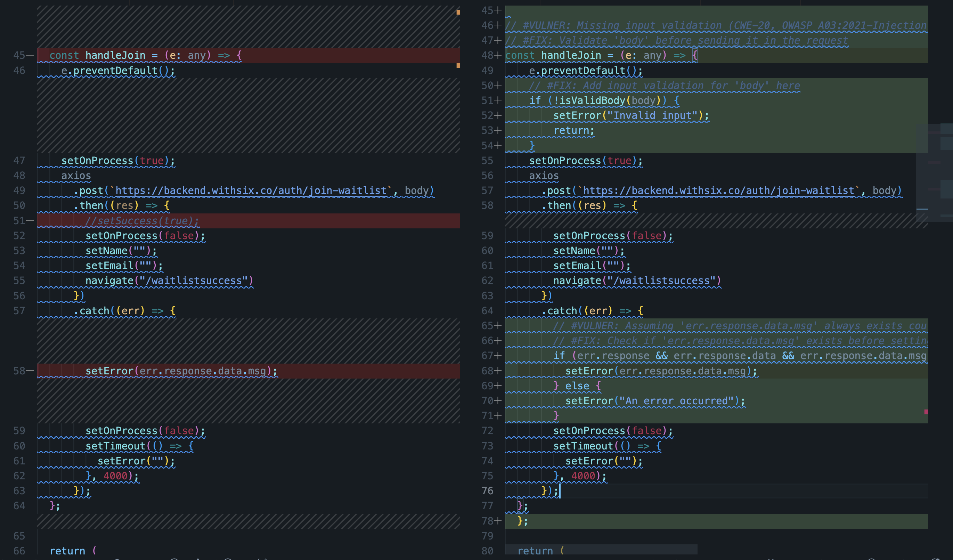Click the orange modification marker above the left pane
Screen dimensions: 953x560
coord(459,12)
